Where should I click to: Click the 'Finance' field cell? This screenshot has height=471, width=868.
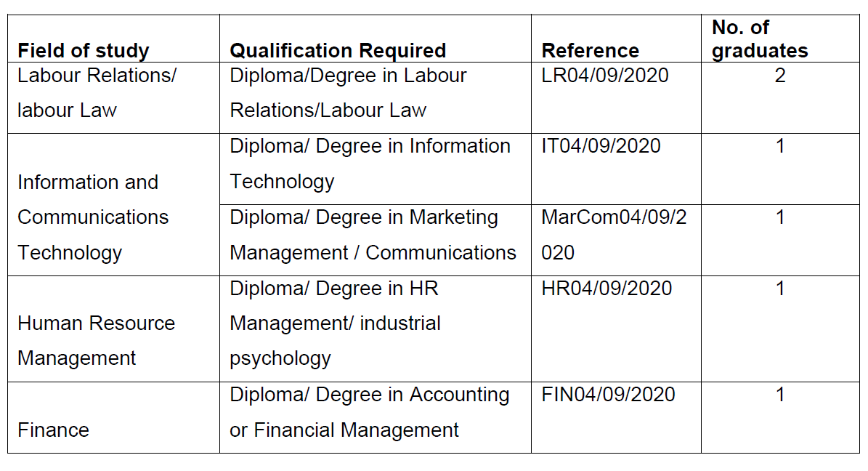[x=53, y=430]
